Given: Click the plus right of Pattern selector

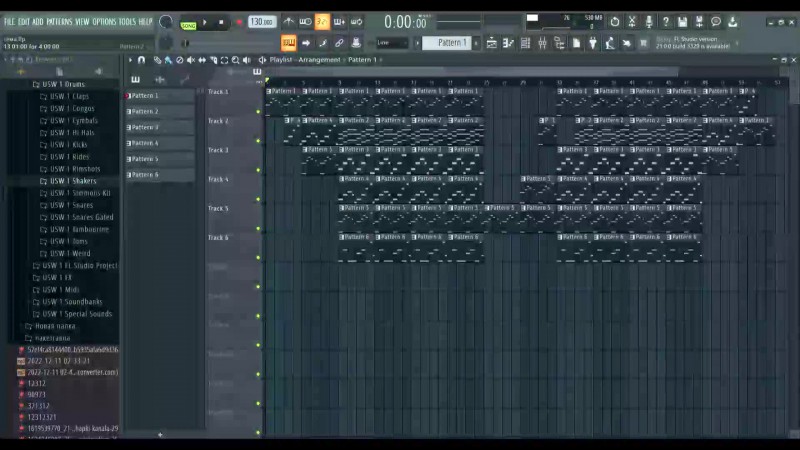Looking at the screenshot, I should pyautogui.click(x=476, y=43).
